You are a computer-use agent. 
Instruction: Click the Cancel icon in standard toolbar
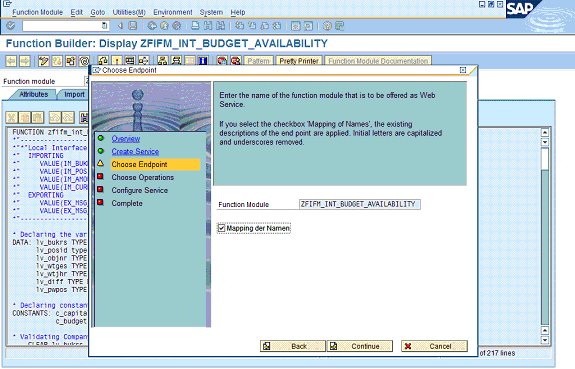(x=177, y=26)
